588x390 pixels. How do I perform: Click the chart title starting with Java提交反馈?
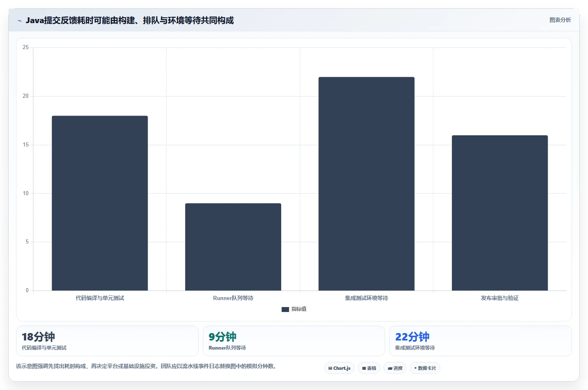point(129,20)
